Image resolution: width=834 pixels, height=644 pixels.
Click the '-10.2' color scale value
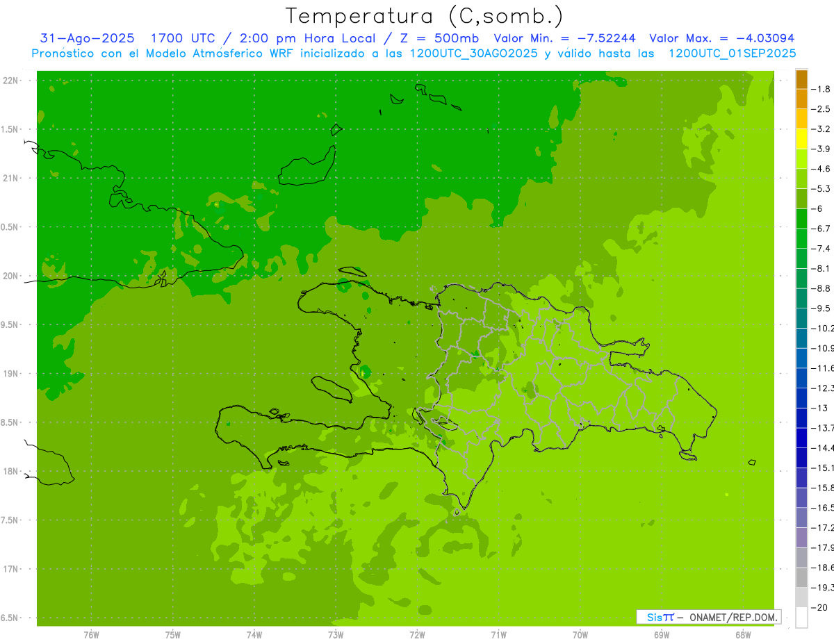coord(822,328)
